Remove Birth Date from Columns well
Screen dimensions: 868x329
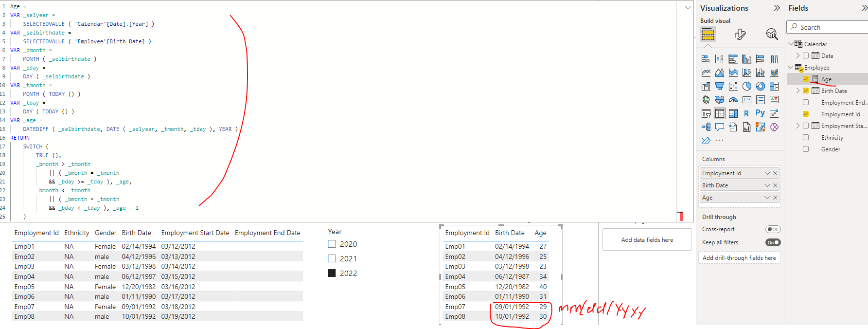(x=775, y=185)
